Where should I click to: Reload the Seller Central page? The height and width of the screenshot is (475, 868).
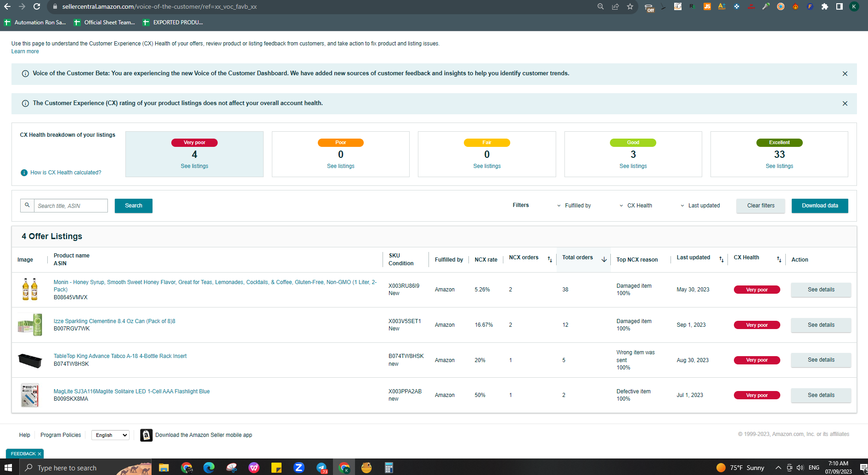coord(37,6)
